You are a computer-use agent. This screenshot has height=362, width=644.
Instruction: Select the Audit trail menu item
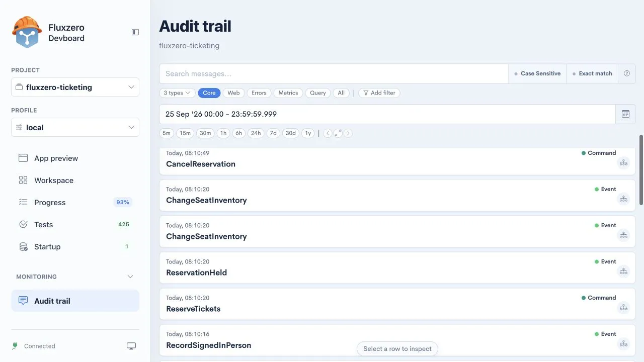click(x=75, y=301)
